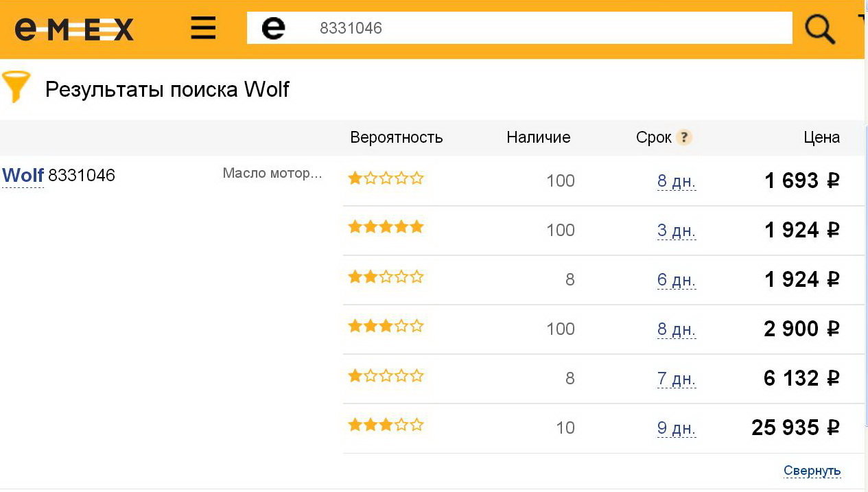
Task: Open the Wolf brand link
Action: [23, 176]
